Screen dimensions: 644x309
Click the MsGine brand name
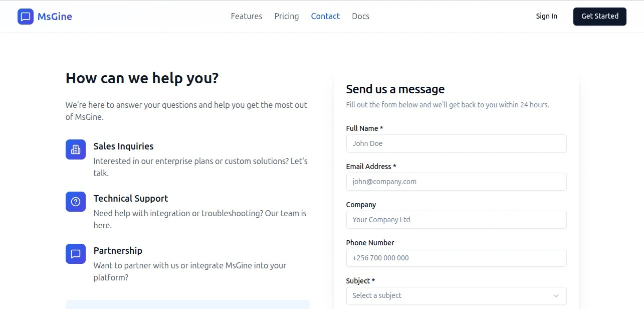pos(55,17)
